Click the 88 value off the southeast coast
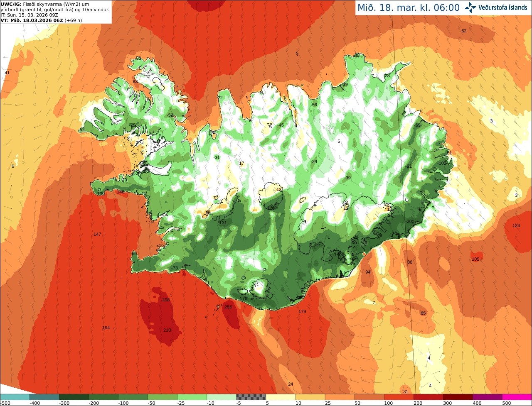Image resolution: width=532 pixels, height=406 pixels. pos(410,262)
